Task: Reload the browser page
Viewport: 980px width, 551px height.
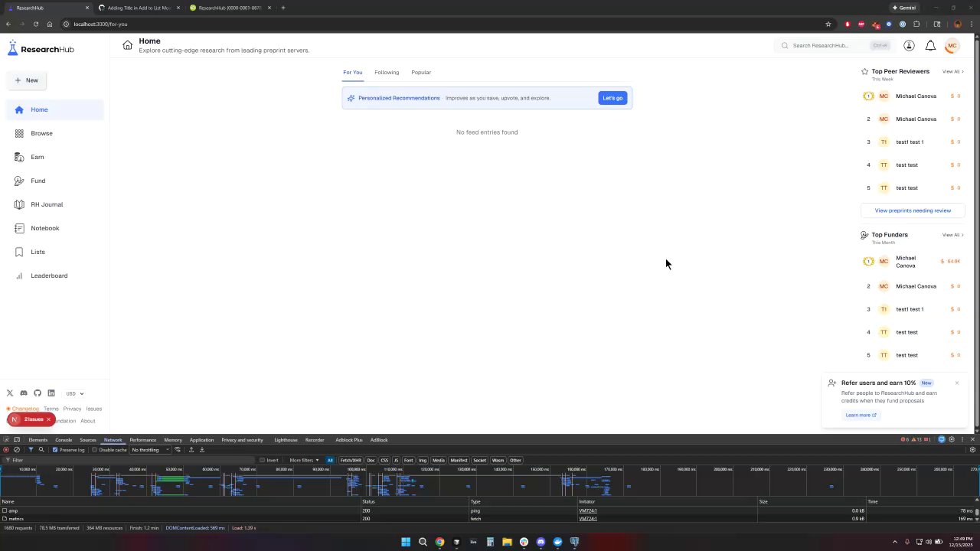Action: coord(35,24)
